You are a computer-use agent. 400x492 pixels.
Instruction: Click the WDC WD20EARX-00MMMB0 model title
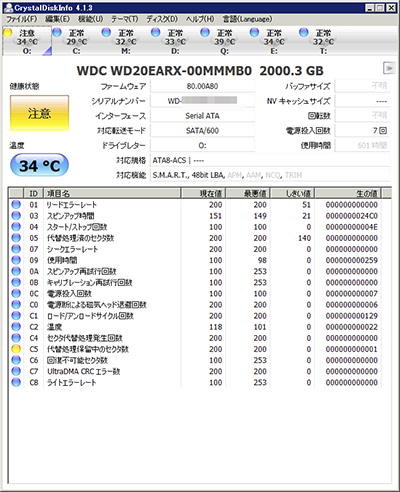pyautogui.click(x=164, y=71)
